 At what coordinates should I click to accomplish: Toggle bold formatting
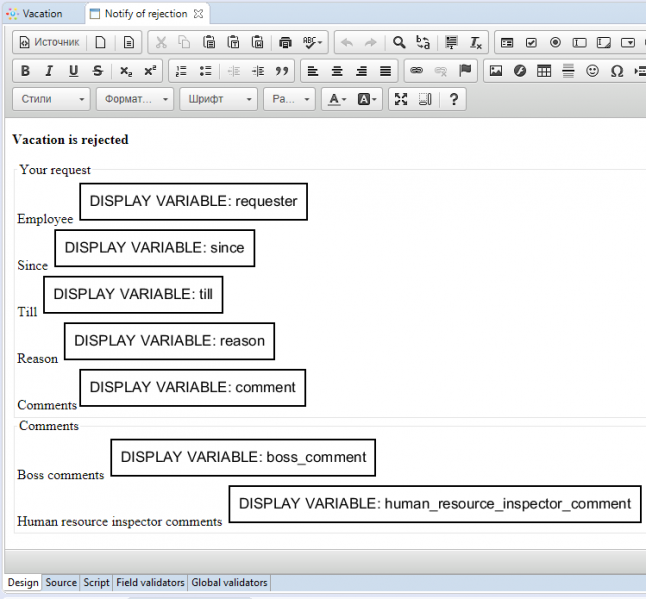(25, 71)
